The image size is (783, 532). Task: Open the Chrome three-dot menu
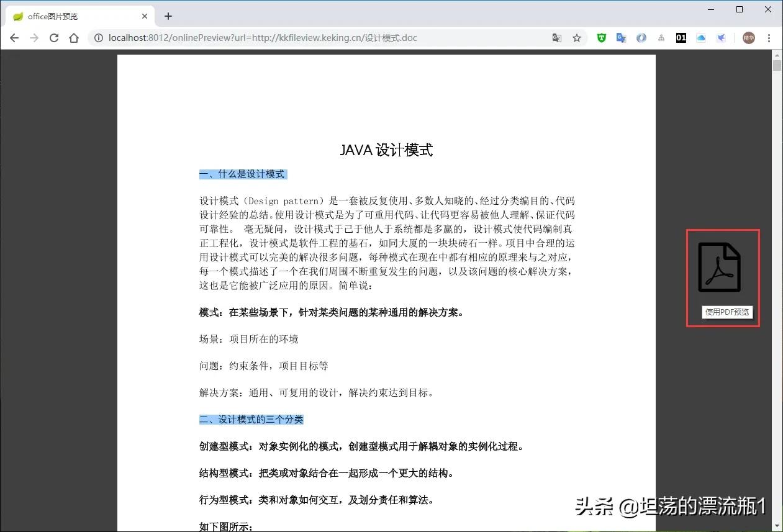[x=770, y=37]
